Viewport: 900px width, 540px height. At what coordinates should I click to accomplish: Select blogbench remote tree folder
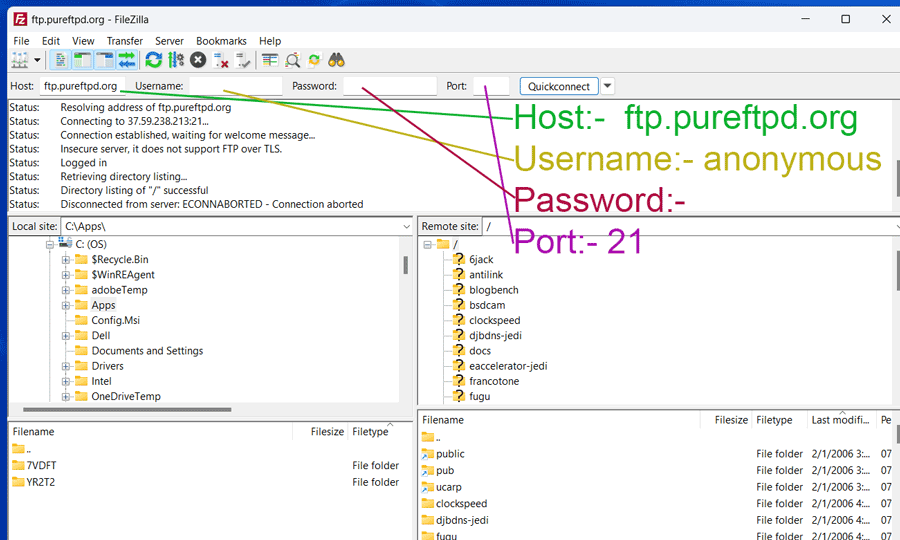tap(494, 290)
